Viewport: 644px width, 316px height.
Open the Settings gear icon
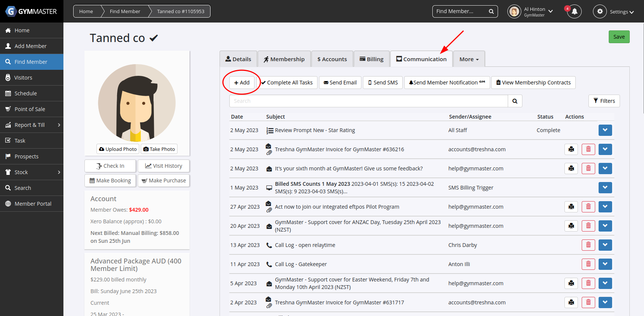click(599, 12)
